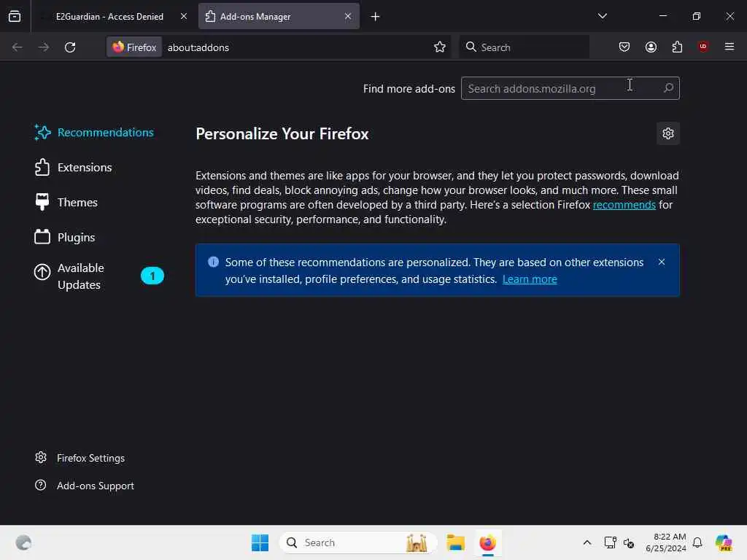Click the Add-ons Support question mark icon
The height and width of the screenshot is (560, 747).
click(41, 485)
